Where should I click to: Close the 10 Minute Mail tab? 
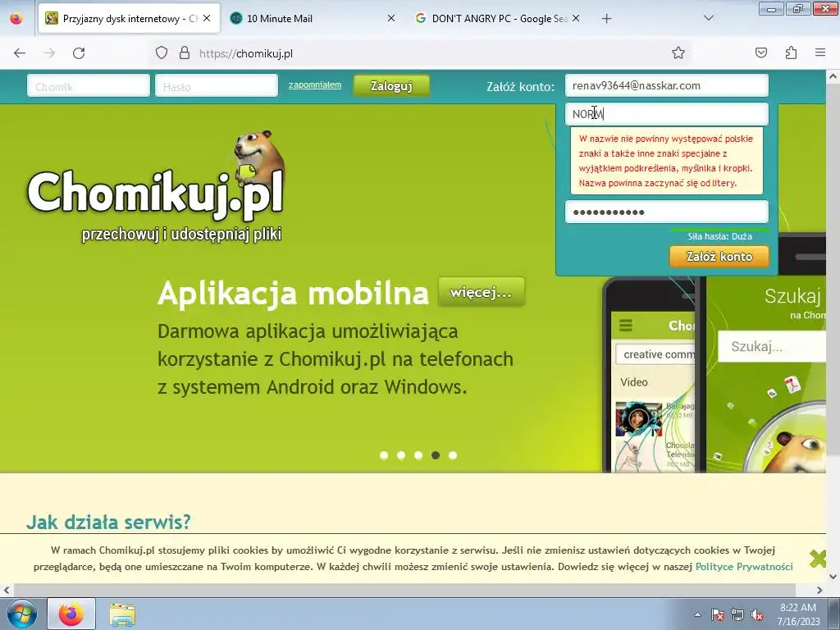391,18
